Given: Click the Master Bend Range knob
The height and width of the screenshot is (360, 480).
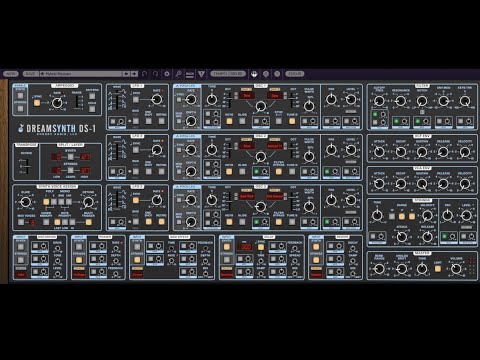Looking at the screenshot, I should point(379,269).
